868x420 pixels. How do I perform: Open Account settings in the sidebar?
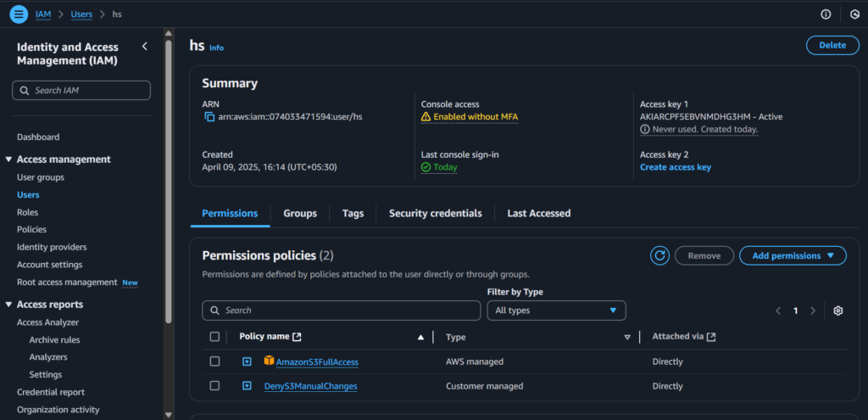click(x=50, y=265)
